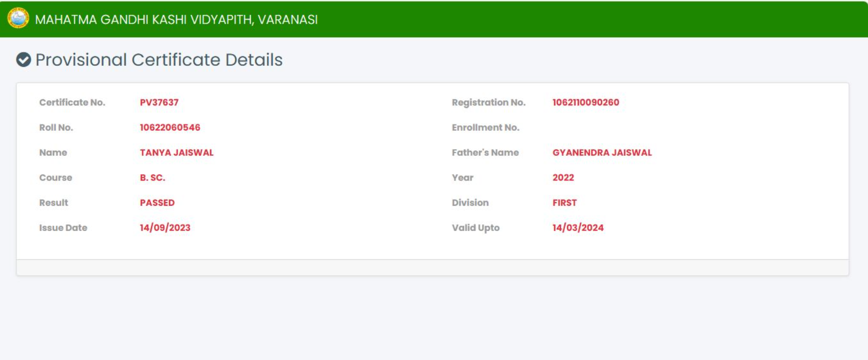Viewport: 868px width, 360px height.
Task: Click the student name TANYA JAISWAL
Action: 177,153
